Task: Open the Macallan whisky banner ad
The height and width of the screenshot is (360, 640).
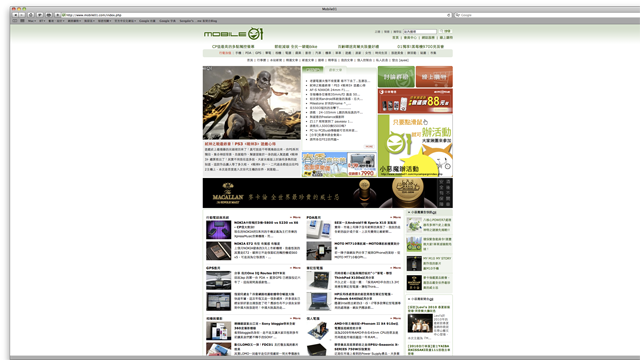Action: 328,193
